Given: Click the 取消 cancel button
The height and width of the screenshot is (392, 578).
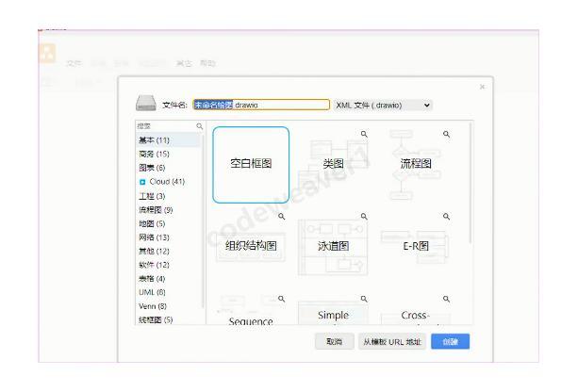Looking at the screenshot, I should click(x=335, y=341).
